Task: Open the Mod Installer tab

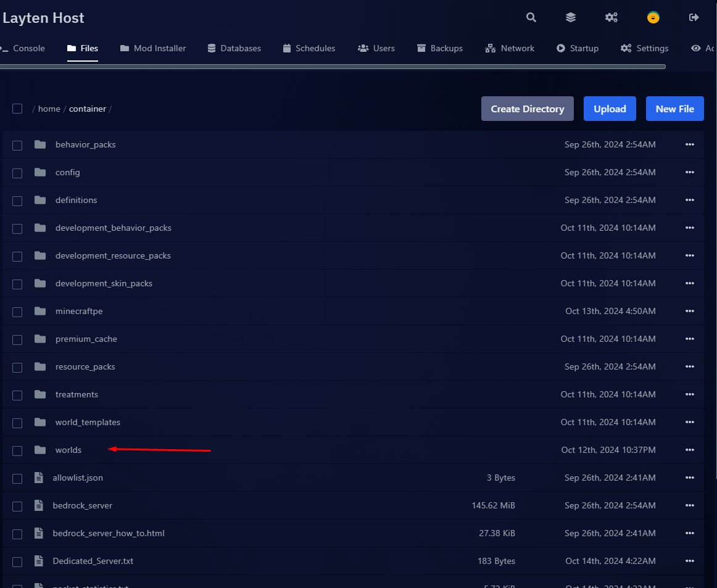Action: (x=153, y=48)
